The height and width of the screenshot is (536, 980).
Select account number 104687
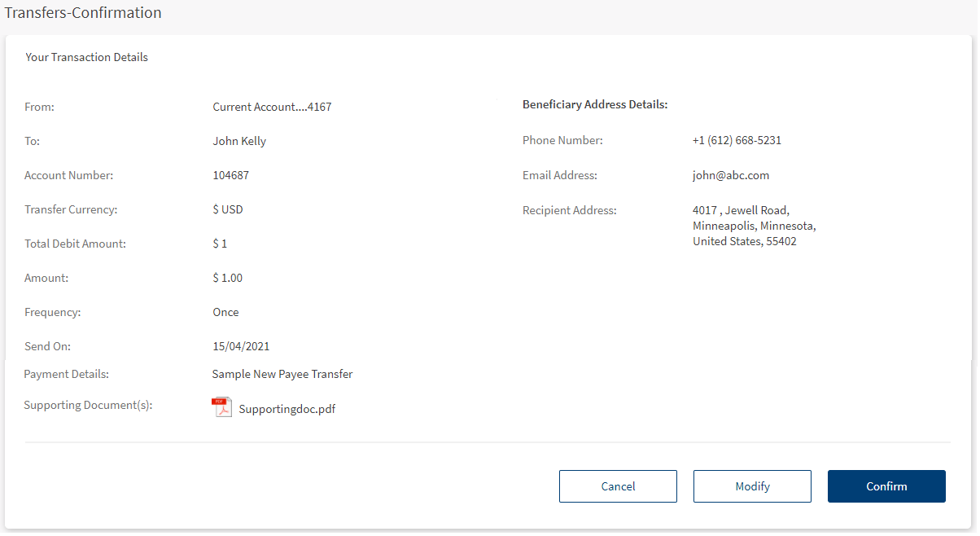click(x=230, y=175)
